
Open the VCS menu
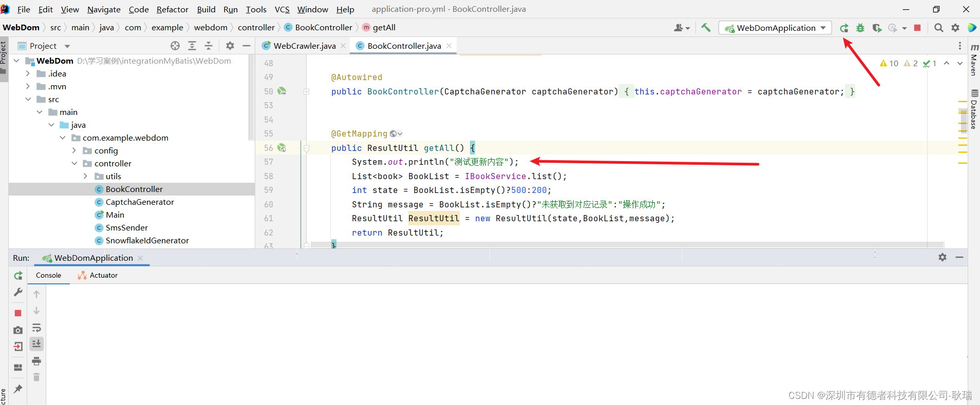point(282,9)
